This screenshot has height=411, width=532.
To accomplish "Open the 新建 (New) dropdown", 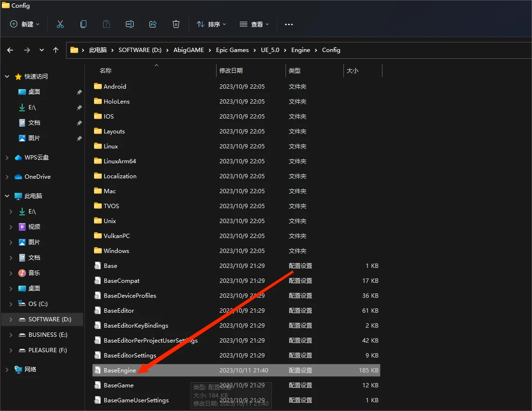I will [x=25, y=24].
